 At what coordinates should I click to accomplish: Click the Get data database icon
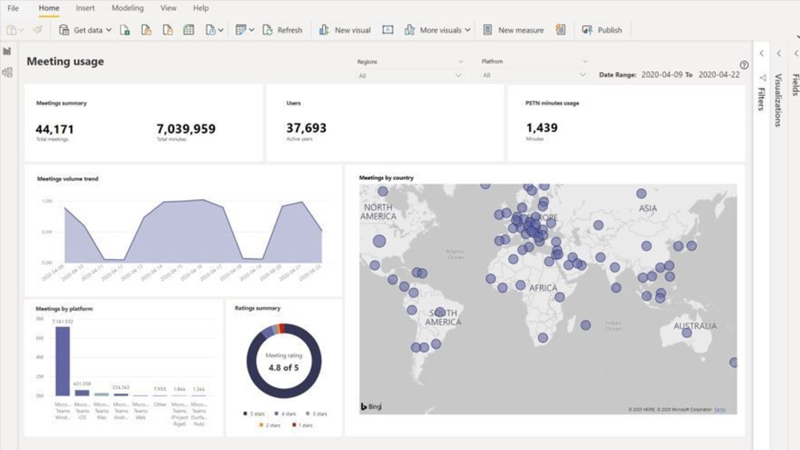pos(64,30)
